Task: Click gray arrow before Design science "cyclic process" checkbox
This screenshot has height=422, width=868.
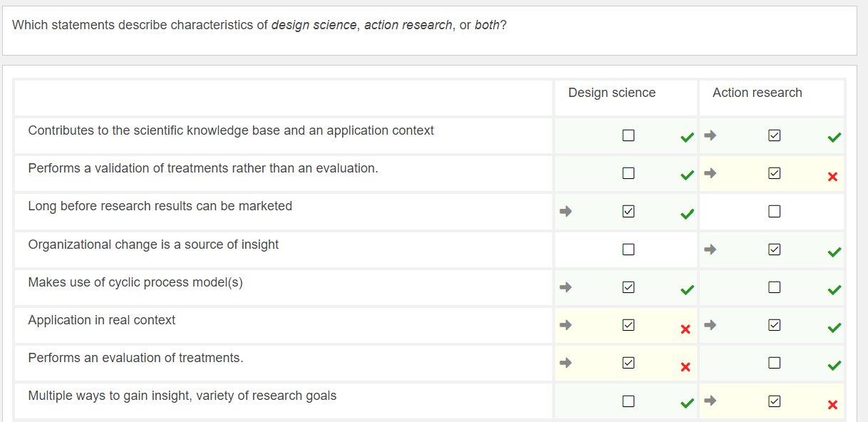Action: tap(566, 287)
